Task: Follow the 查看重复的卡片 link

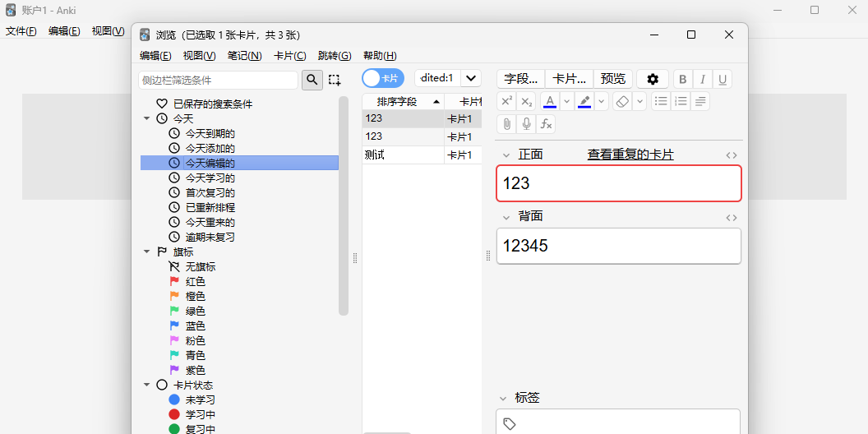Action: (x=630, y=155)
